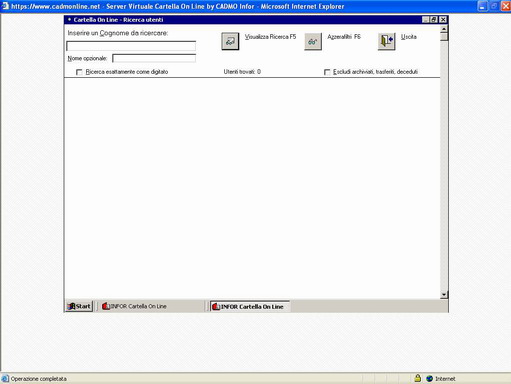The width and height of the screenshot is (511, 384).
Task: Click the scrollbar down arrow
Action: [444, 295]
